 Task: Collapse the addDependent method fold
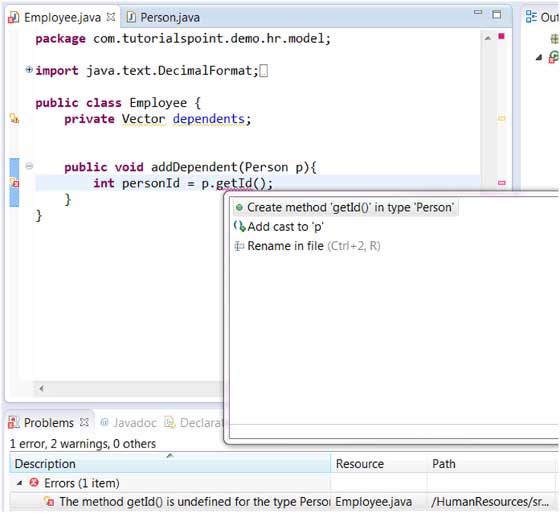point(29,166)
